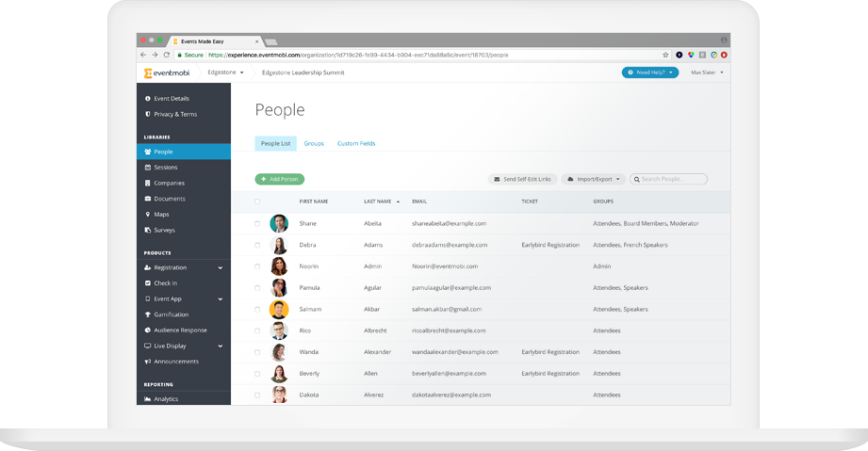This screenshot has height=451, width=868.
Task: Select all people with header checkbox
Action: click(257, 201)
